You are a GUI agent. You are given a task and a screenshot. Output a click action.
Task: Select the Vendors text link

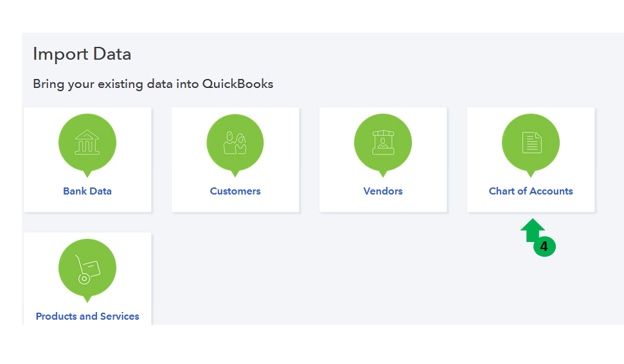pyautogui.click(x=383, y=191)
